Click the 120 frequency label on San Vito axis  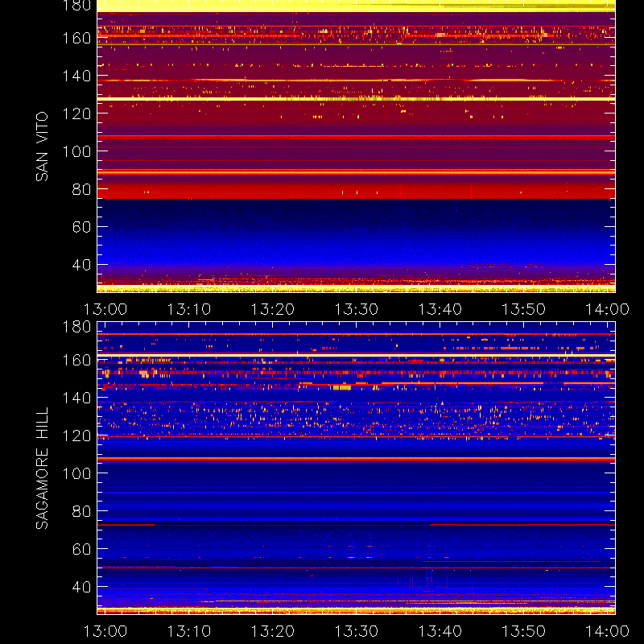pyautogui.click(x=76, y=114)
